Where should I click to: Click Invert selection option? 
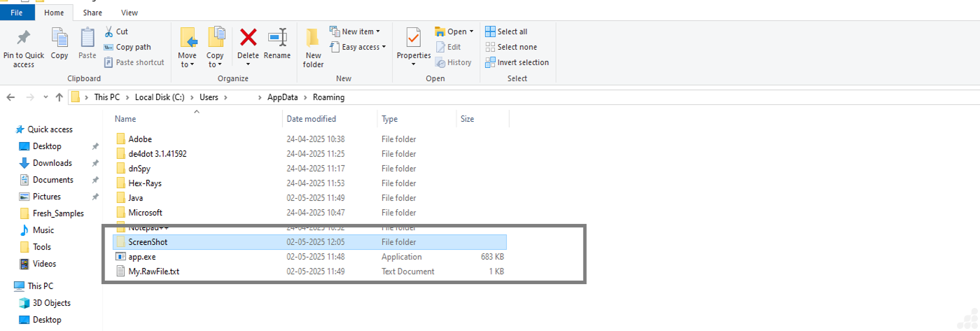coord(517,62)
